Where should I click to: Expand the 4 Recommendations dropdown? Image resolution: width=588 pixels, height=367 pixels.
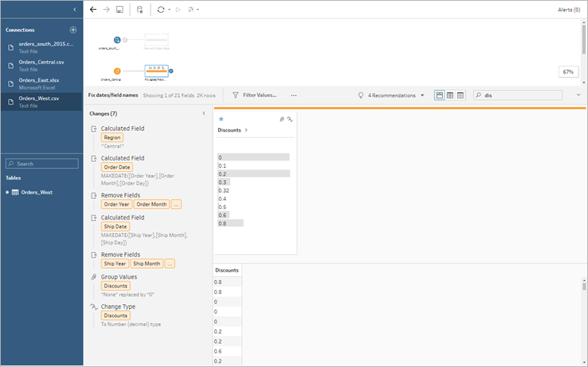[x=422, y=95]
